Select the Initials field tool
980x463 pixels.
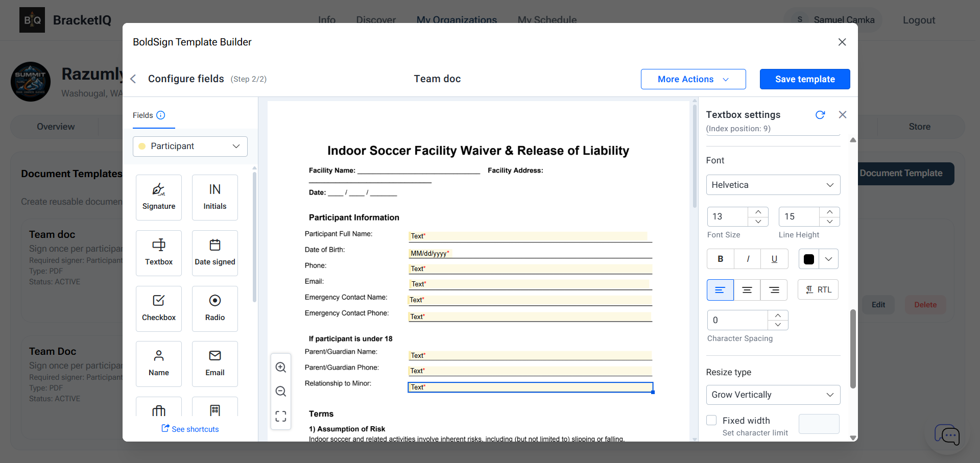215,198
